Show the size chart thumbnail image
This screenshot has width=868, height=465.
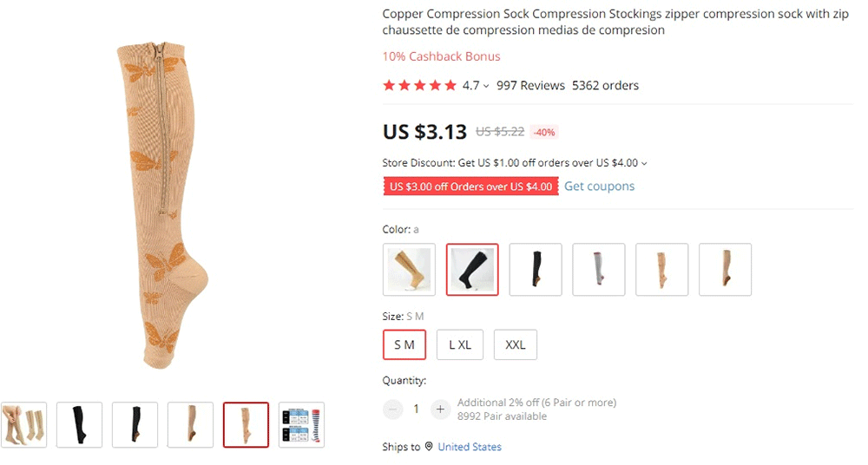[301, 425]
